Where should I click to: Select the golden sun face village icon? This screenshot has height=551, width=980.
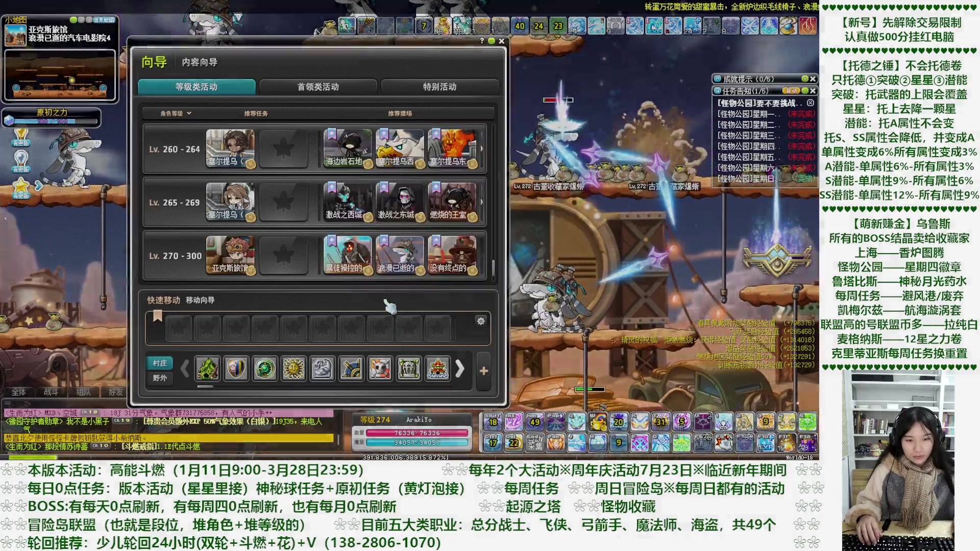(293, 368)
